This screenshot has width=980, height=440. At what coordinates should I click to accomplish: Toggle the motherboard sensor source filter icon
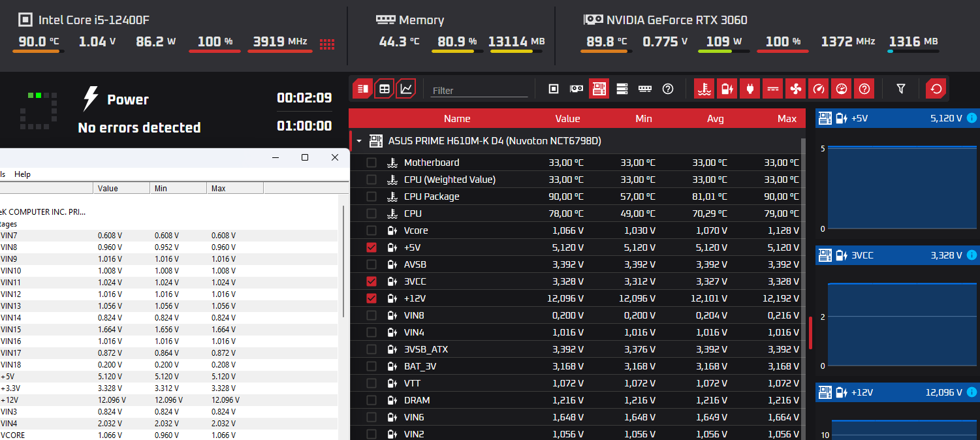point(599,89)
